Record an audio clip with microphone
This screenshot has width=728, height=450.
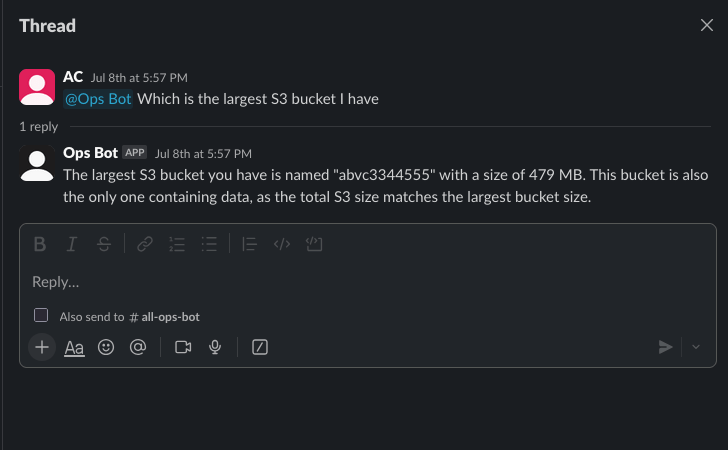click(215, 347)
